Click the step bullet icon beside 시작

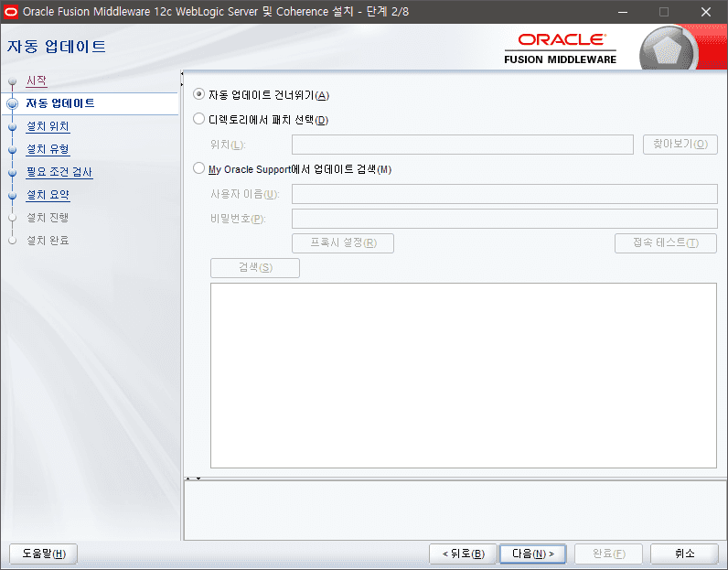coord(13,81)
